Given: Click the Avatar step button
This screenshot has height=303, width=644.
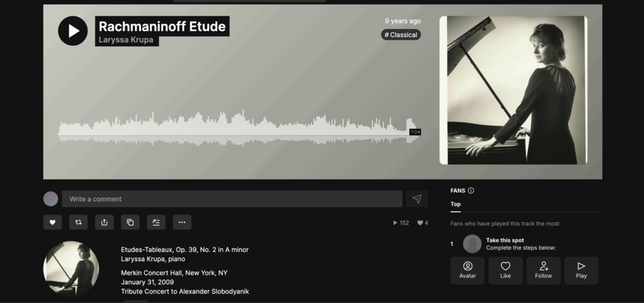Looking at the screenshot, I should [467, 270].
